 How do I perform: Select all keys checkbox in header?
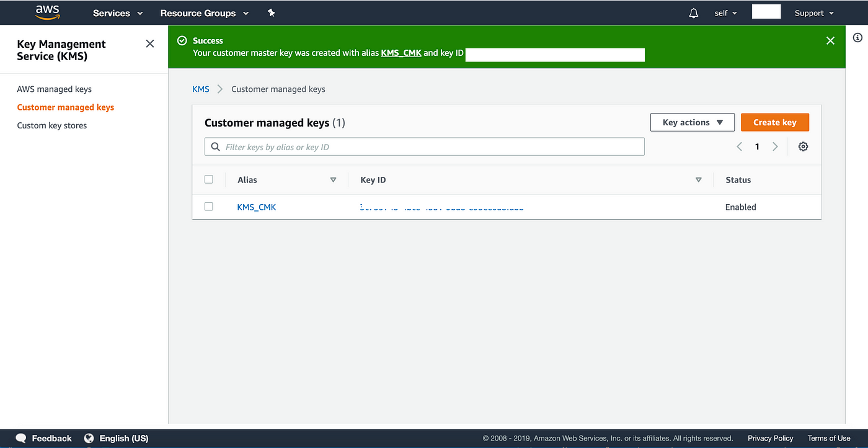click(x=208, y=179)
